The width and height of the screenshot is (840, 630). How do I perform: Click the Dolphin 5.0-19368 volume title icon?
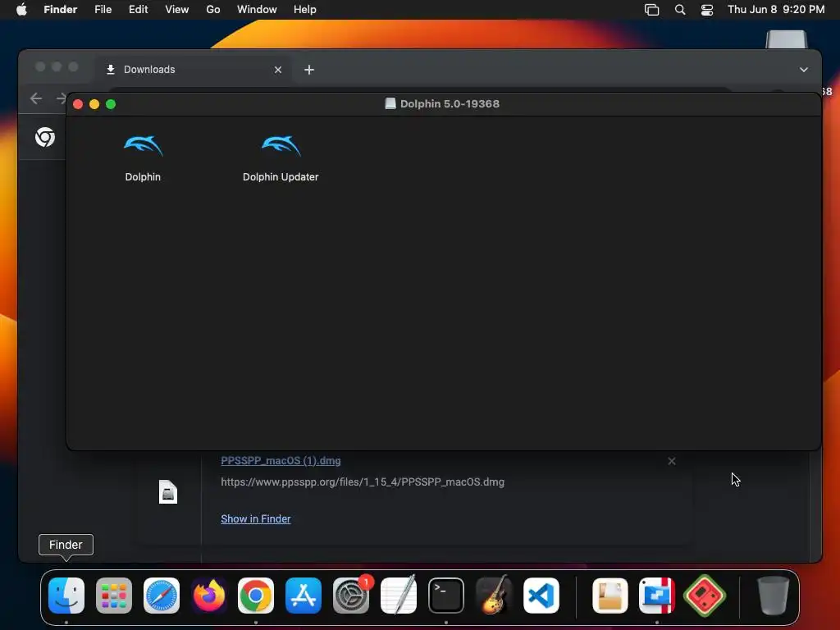click(x=390, y=104)
